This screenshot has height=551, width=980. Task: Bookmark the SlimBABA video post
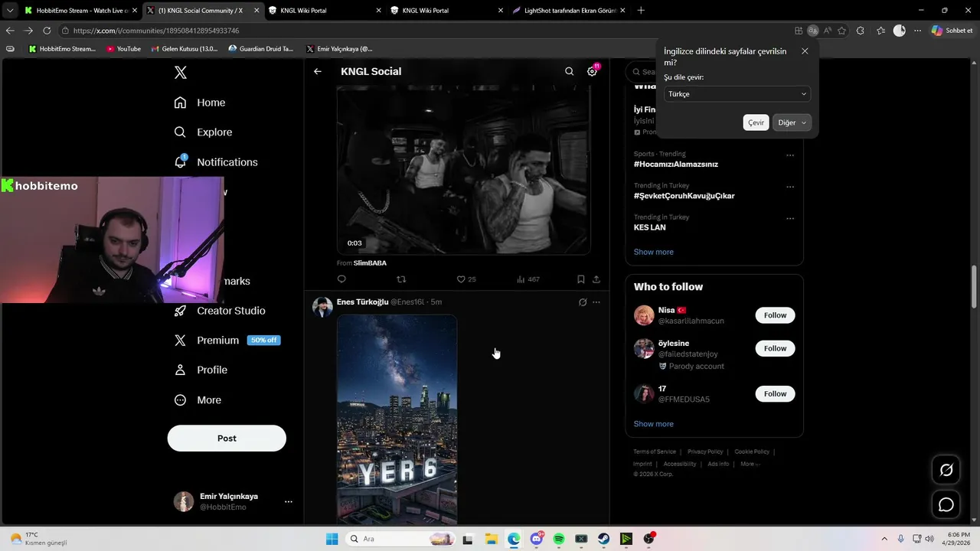tap(581, 279)
